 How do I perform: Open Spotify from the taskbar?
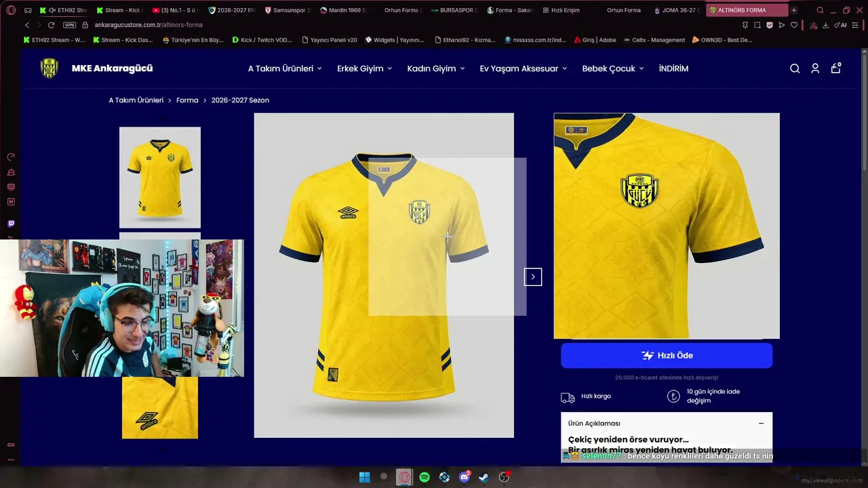click(x=425, y=477)
